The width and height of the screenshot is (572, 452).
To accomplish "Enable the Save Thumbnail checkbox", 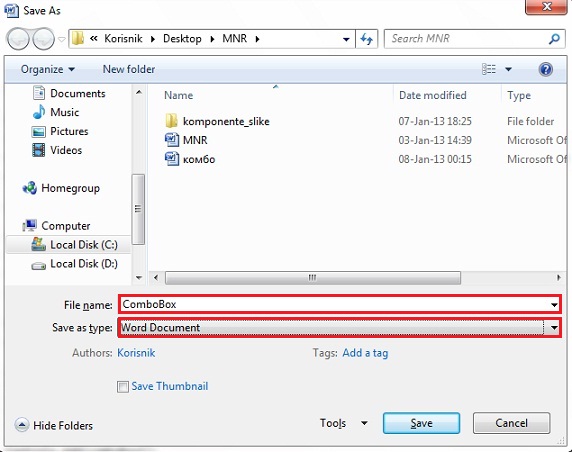I will pos(123,386).
